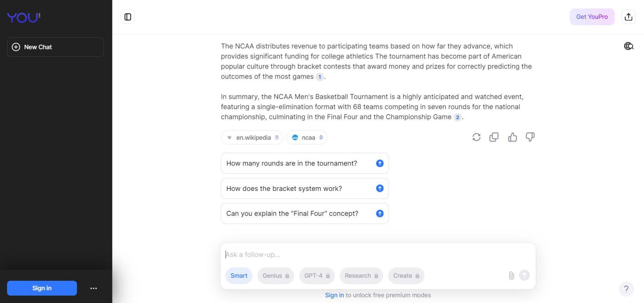Regenerate the NCAA answer
Screen dimensions: 644x303
tap(476, 137)
